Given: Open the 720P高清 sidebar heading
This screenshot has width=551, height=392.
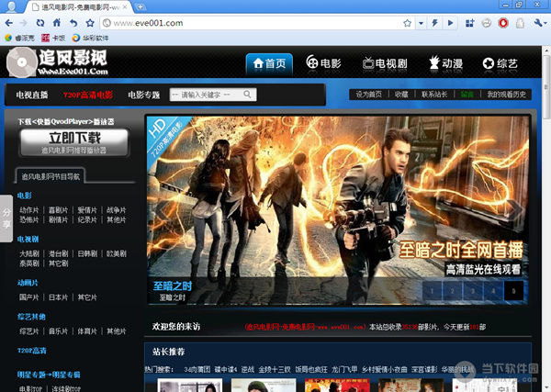Looking at the screenshot, I should (32, 351).
